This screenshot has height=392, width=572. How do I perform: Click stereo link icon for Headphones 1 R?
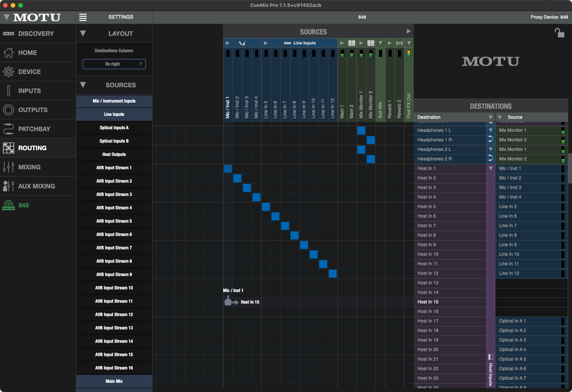(x=491, y=140)
